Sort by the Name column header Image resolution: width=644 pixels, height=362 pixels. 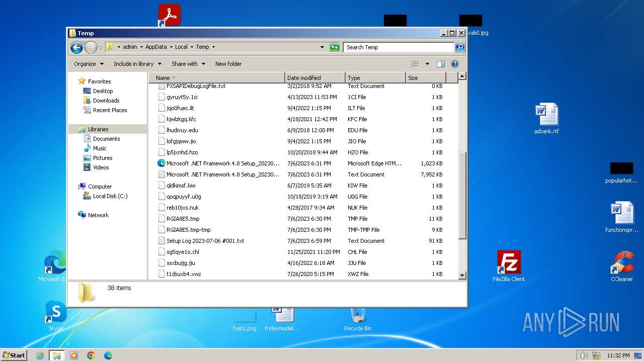[217, 78]
